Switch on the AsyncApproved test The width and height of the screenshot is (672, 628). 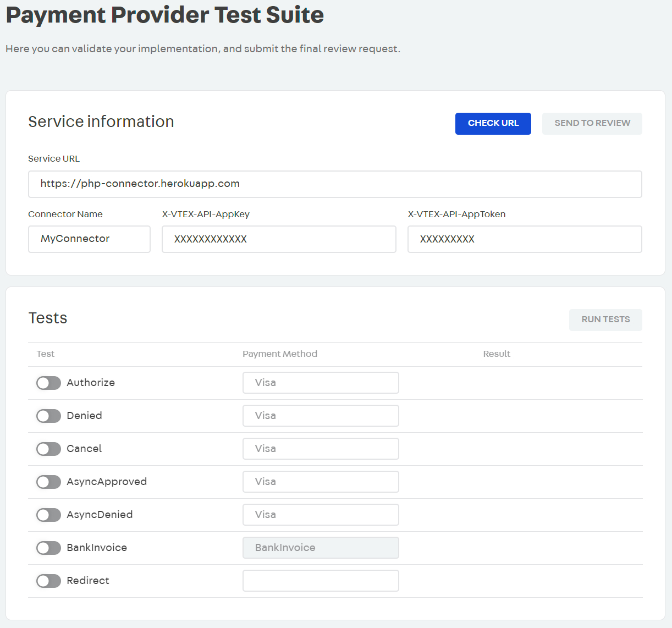(48, 482)
